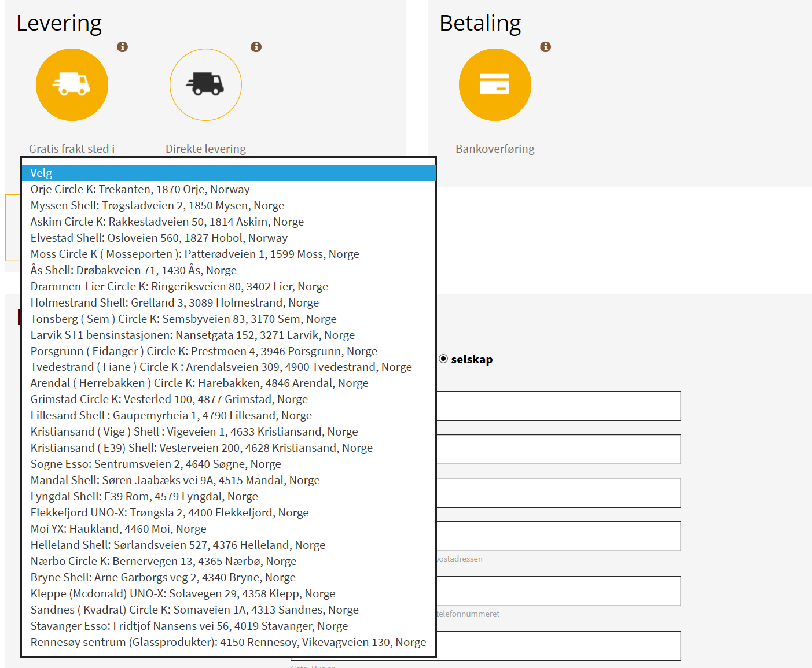Choose Moi YX Haukland pickup point
Screen dimensions: 812x668
point(229,529)
